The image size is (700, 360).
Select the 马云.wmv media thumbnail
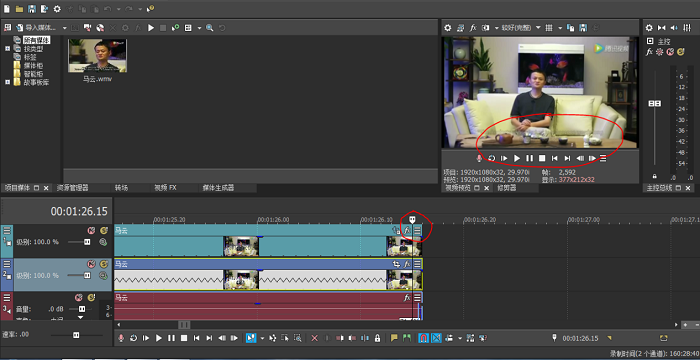tap(97, 55)
